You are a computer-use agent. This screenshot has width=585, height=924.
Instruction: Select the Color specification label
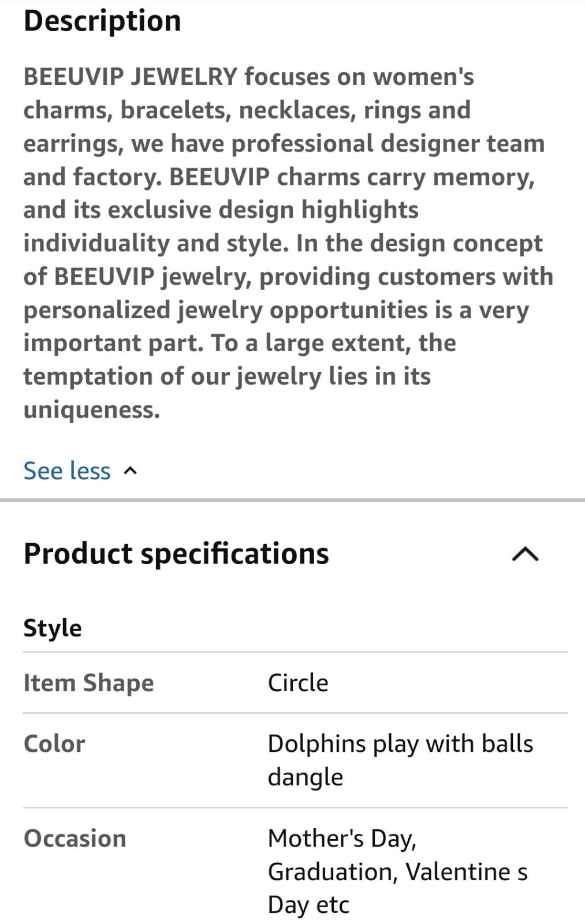pyautogui.click(x=54, y=744)
